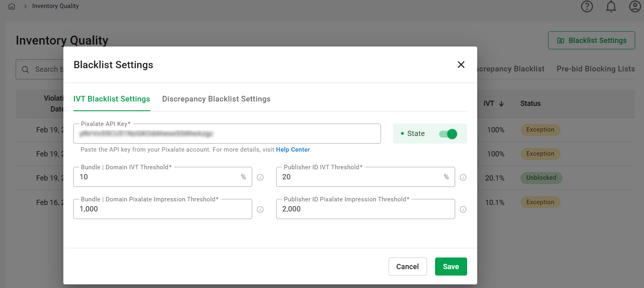Click the Pixalate API Key field
This screenshot has width=644, height=288.
tap(227, 134)
